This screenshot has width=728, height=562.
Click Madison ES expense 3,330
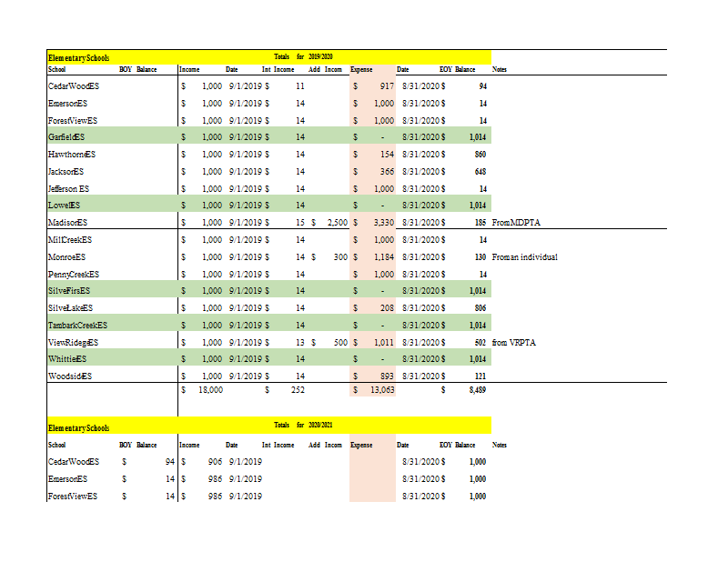pos(384,223)
